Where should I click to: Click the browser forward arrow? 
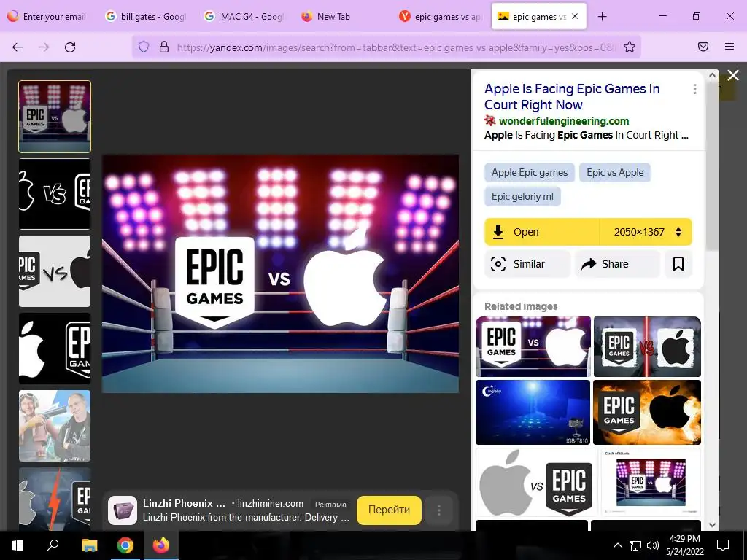pos(44,47)
